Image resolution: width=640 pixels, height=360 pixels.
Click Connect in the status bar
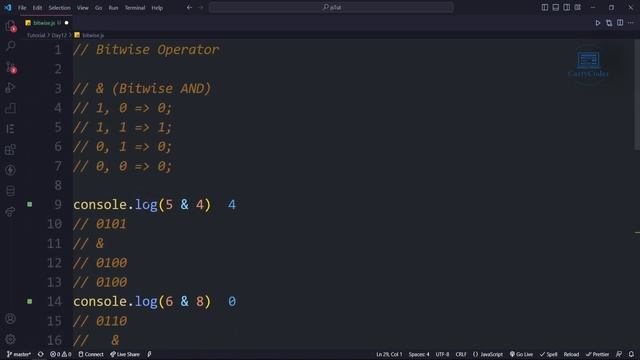coord(91,354)
